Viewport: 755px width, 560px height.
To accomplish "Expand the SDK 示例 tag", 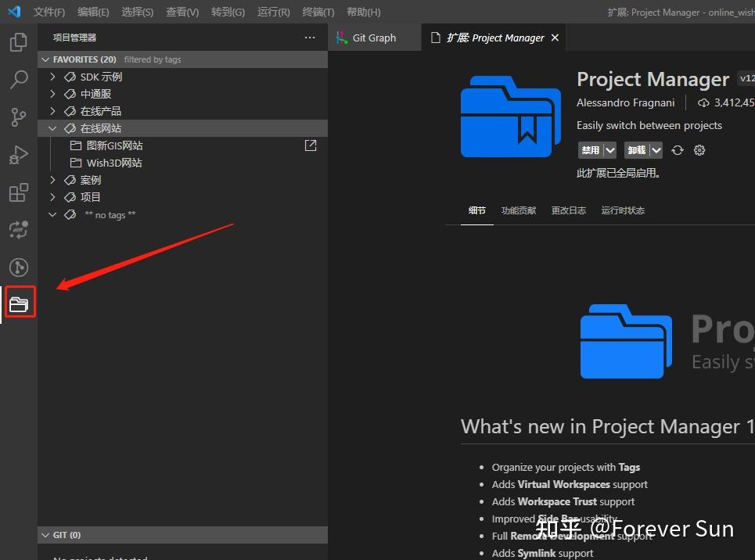I will (52, 77).
